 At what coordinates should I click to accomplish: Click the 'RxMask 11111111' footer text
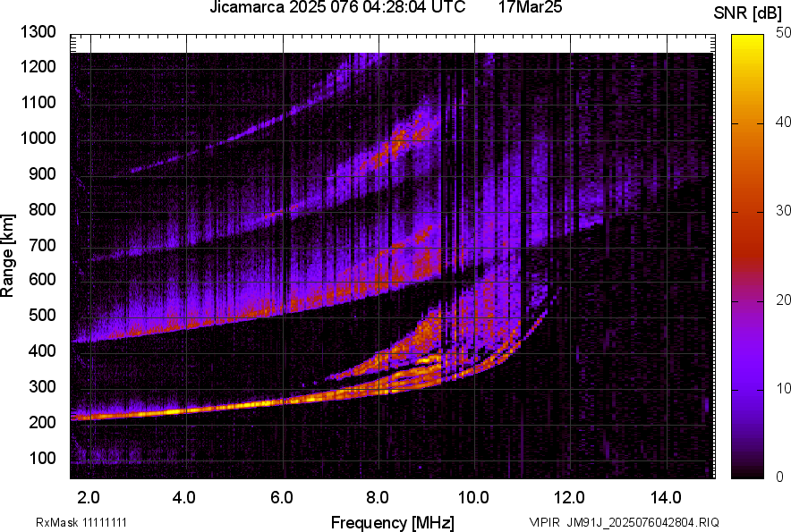pos(81,522)
